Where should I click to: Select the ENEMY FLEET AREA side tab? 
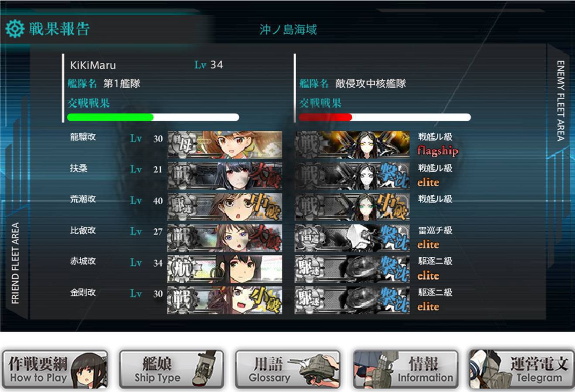[561, 101]
